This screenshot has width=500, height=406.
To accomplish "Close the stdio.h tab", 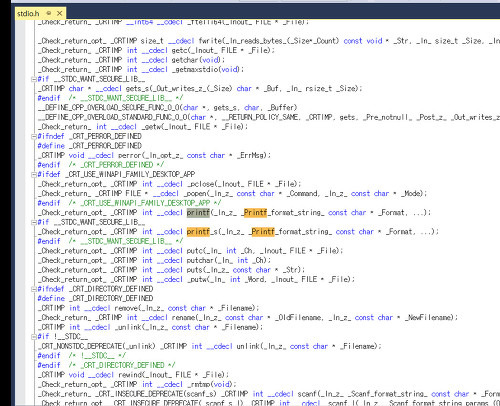I will click(x=60, y=13).
